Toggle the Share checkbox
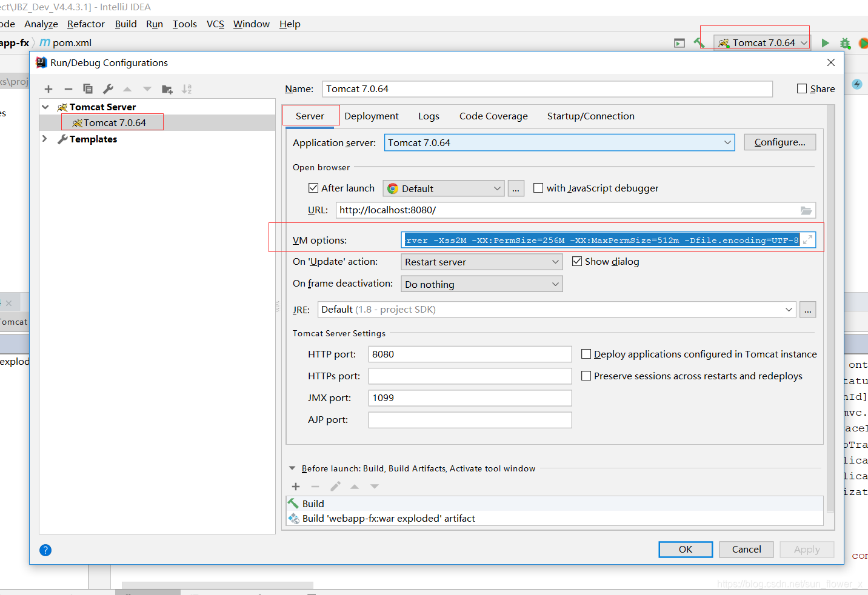Viewport: 868px width, 595px height. point(802,88)
